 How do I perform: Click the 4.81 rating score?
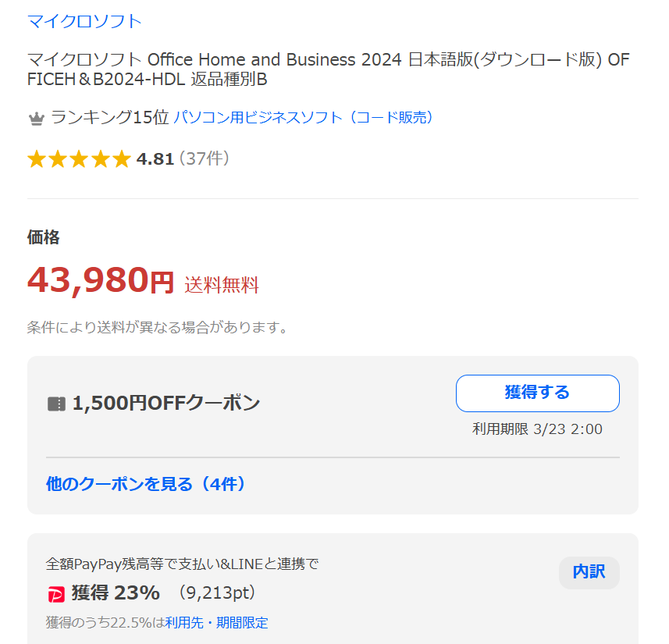point(155,159)
